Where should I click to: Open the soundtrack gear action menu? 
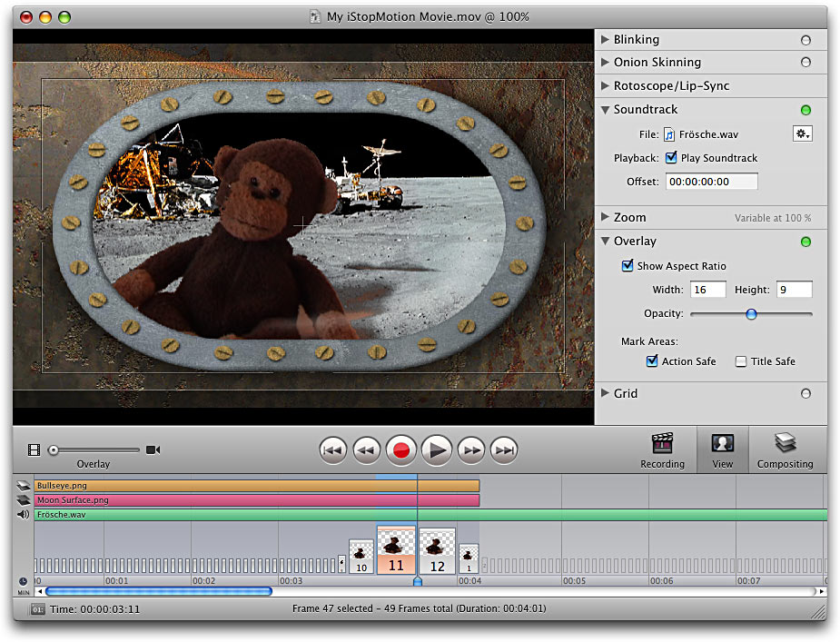[803, 134]
